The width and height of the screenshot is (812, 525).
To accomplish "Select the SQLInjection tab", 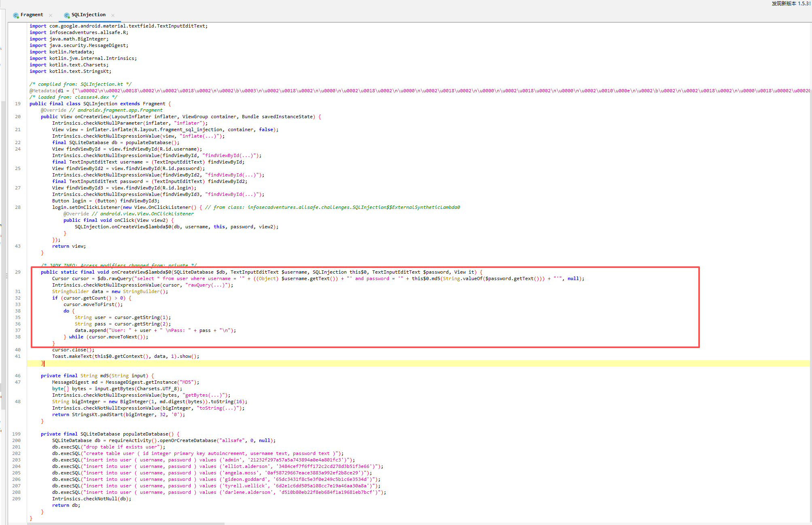I will click(88, 15).
